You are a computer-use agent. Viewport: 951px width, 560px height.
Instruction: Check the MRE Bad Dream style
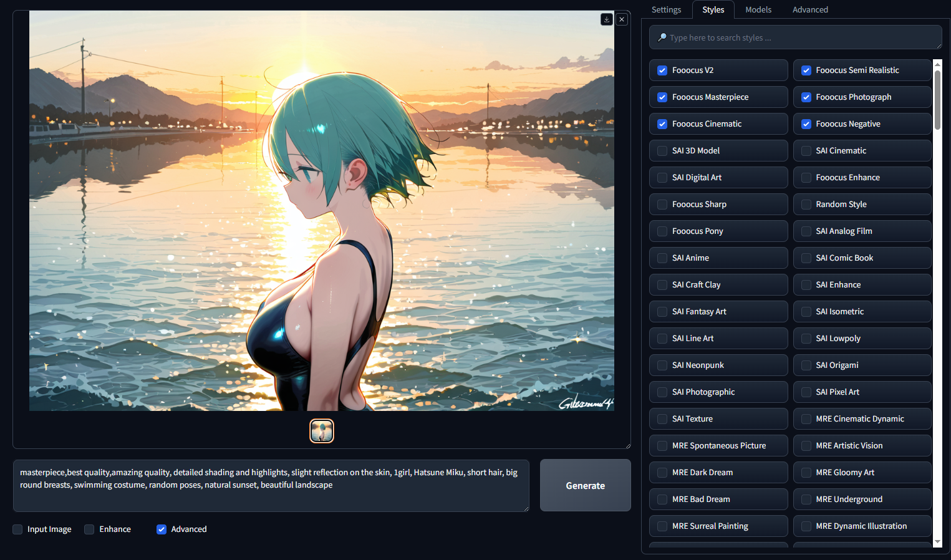[662, 500]
